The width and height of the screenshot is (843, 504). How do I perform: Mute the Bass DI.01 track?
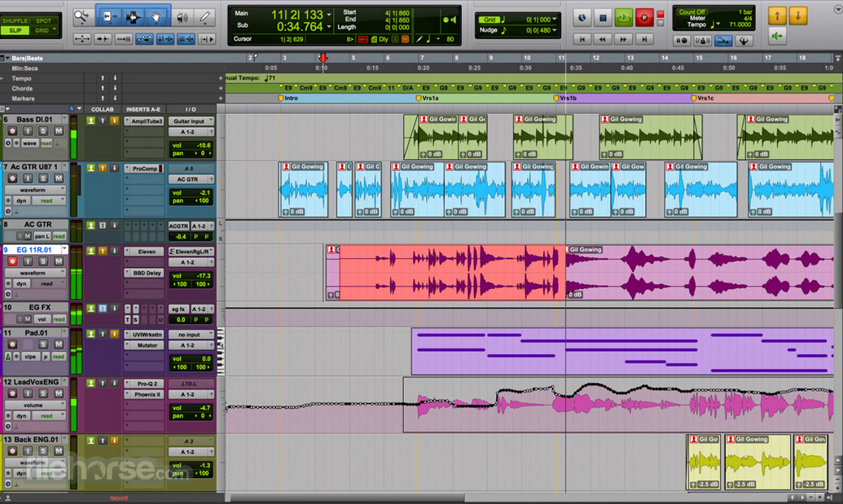click(59, 131)
